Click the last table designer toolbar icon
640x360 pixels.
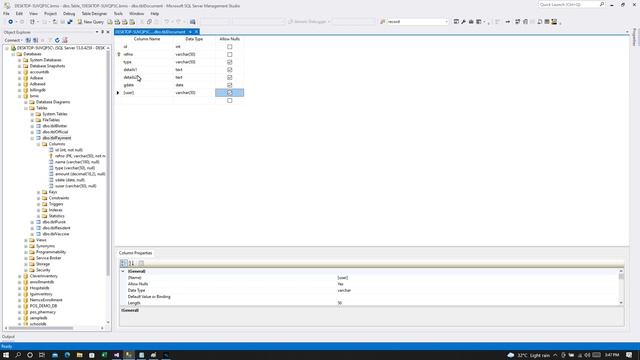click(554, 22)
